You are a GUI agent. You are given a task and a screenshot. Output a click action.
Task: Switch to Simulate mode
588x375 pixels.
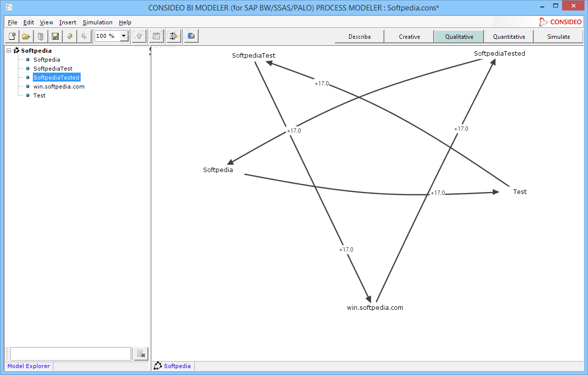point(558,37)
